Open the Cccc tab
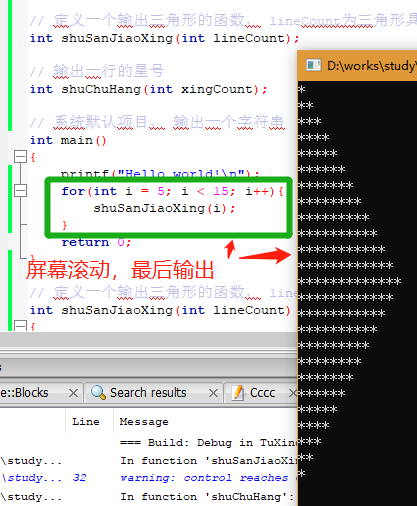 click(262, 393)
